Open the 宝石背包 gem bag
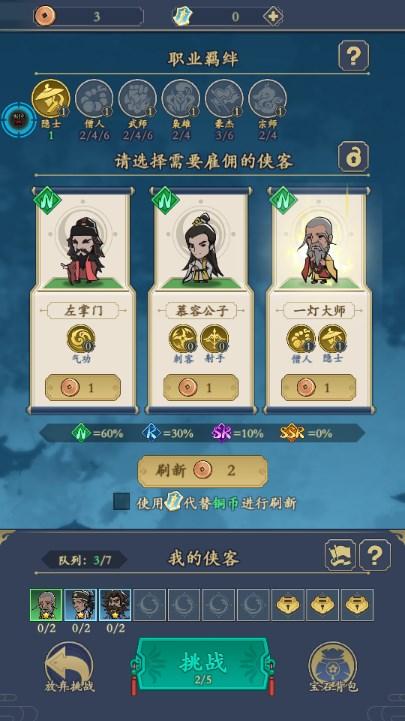 coord(333,667)
